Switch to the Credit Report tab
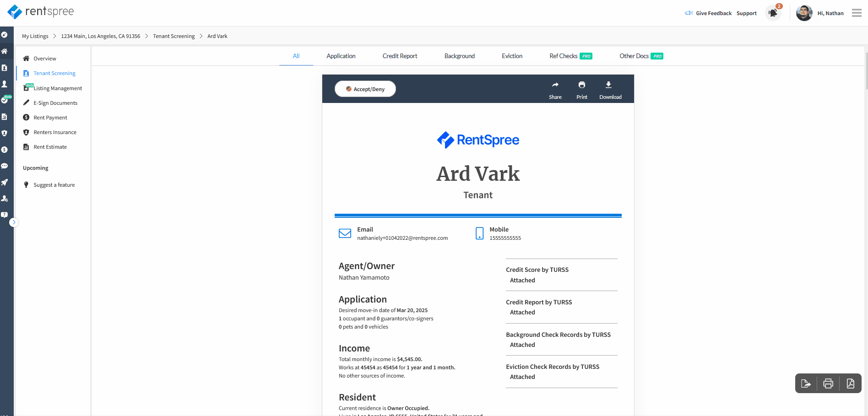The width and height of the screenshot is (868, 416). [x=400, y=56]
